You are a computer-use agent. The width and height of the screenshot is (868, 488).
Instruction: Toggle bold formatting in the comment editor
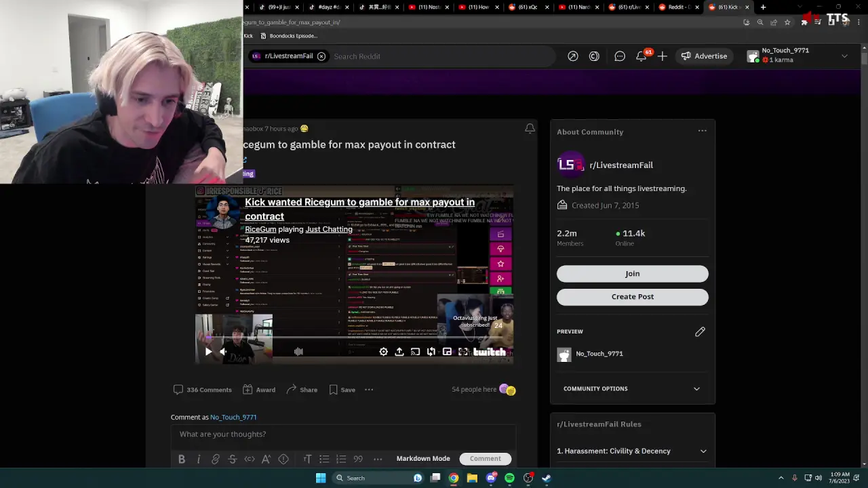(x=181, y=459)
